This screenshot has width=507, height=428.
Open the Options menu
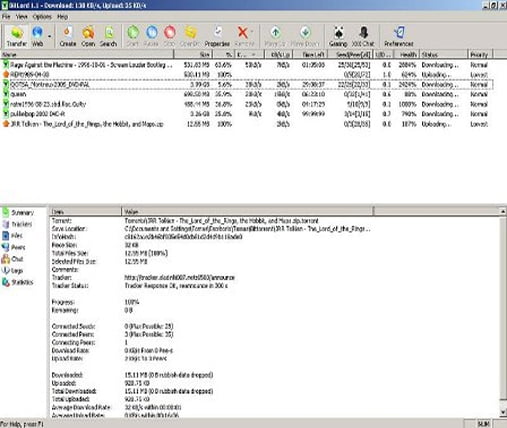[x=42, y=17]
